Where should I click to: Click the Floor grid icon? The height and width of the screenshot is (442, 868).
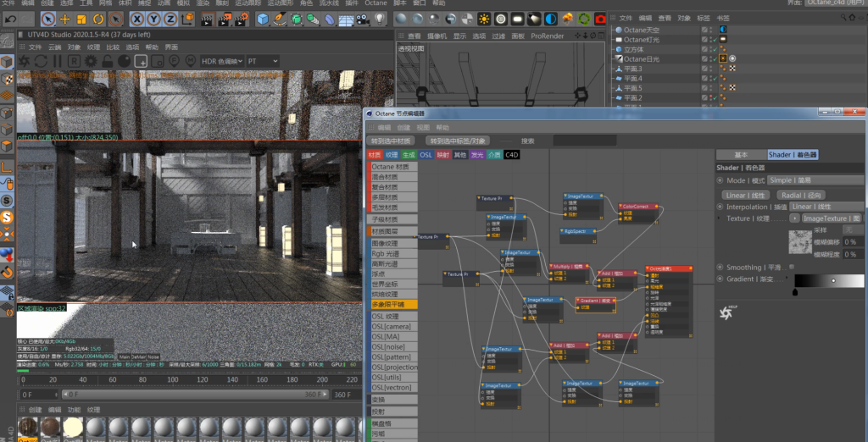347,20
